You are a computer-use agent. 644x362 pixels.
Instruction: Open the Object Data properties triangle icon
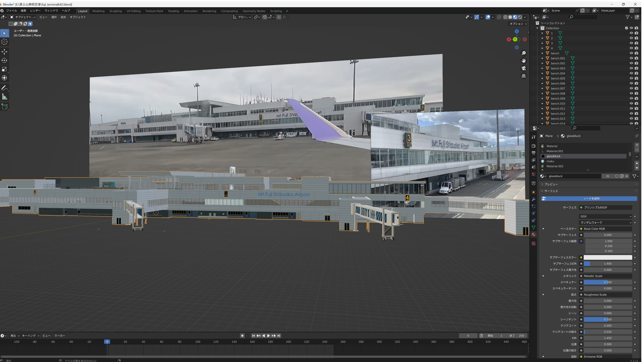[533, 227]
